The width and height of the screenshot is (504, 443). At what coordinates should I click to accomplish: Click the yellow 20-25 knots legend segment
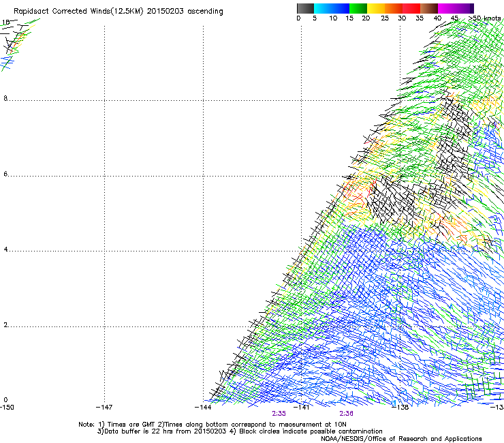[x=376, y=8]
